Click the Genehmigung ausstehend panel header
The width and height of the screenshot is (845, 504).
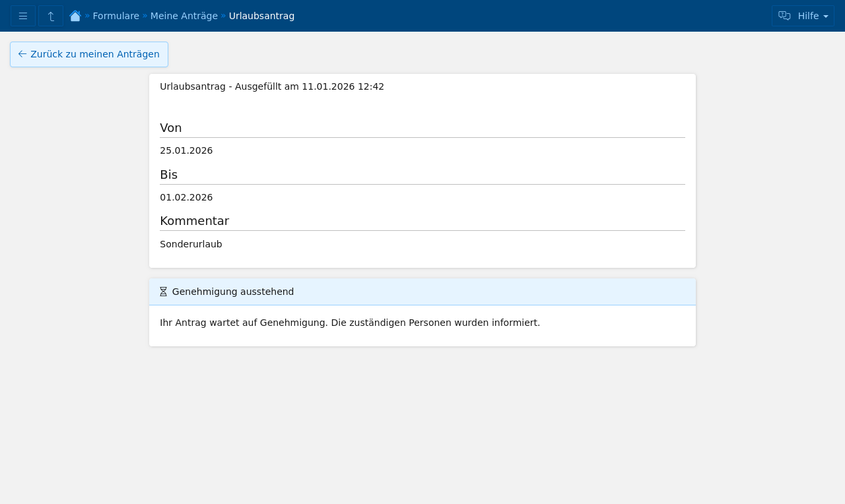point(422,292)
